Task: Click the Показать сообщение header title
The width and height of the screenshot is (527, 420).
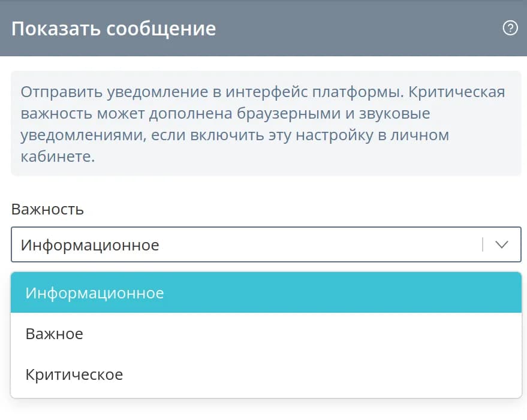Action: click(x=113, y=29)
